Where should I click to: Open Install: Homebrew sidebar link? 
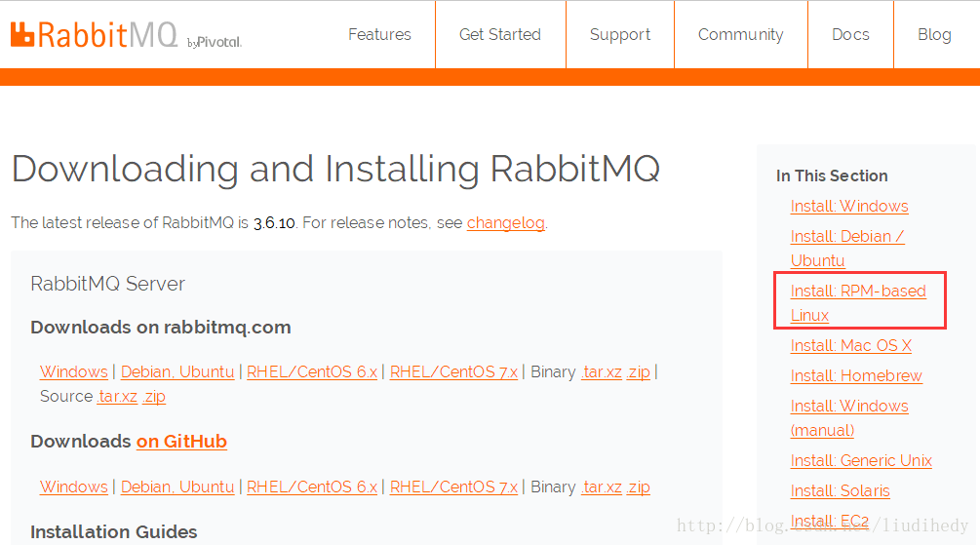(856, 375)
